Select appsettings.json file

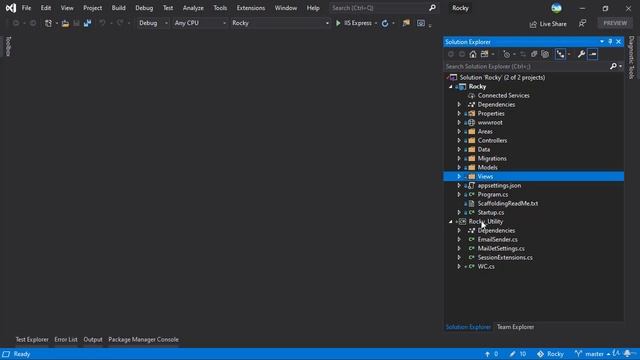[x=499, y=186]
